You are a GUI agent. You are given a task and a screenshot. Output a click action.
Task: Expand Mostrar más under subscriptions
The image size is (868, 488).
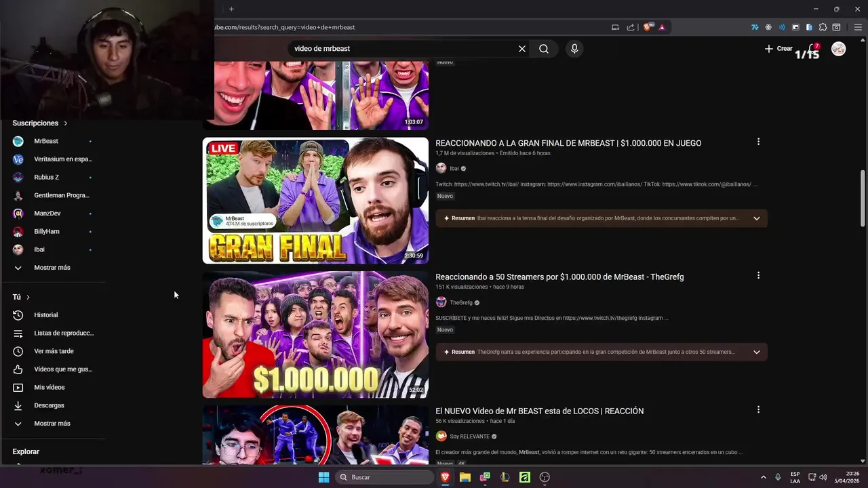53,268
